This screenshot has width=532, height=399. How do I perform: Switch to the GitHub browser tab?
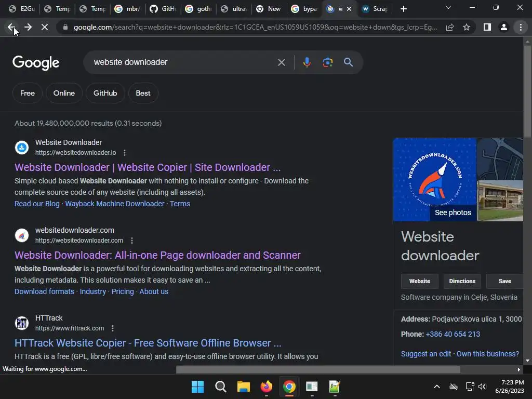click(163, 9)
